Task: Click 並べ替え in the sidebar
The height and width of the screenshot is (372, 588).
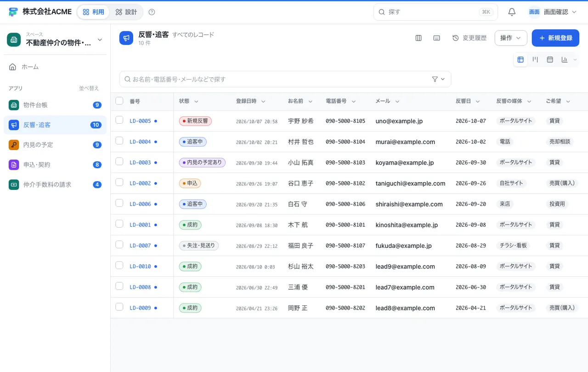Action: point(89,88)
